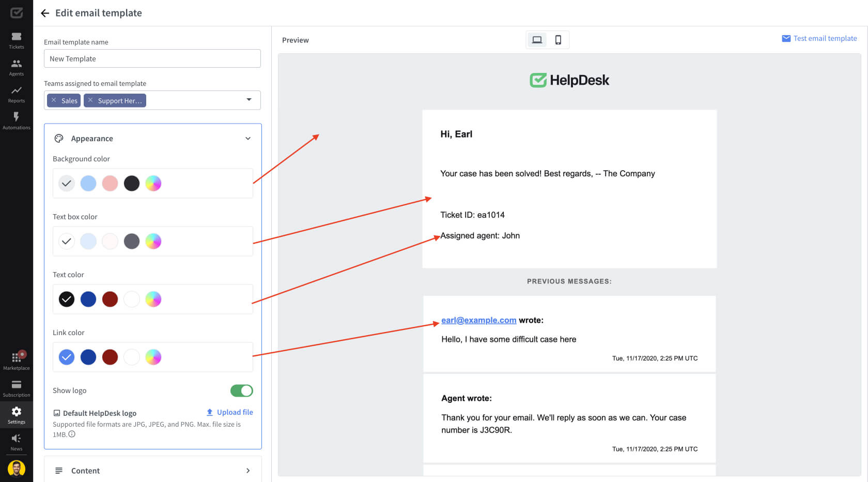Viewport: 868px width, 482px height.
Task: Open the Subscription menu item
Action: point(17,388)
